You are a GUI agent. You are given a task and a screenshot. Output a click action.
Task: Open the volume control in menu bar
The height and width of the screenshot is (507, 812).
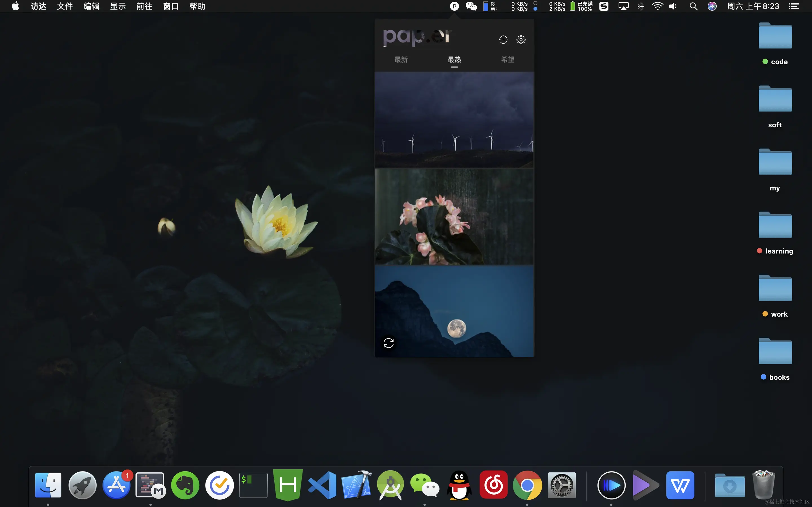[673, 6]
